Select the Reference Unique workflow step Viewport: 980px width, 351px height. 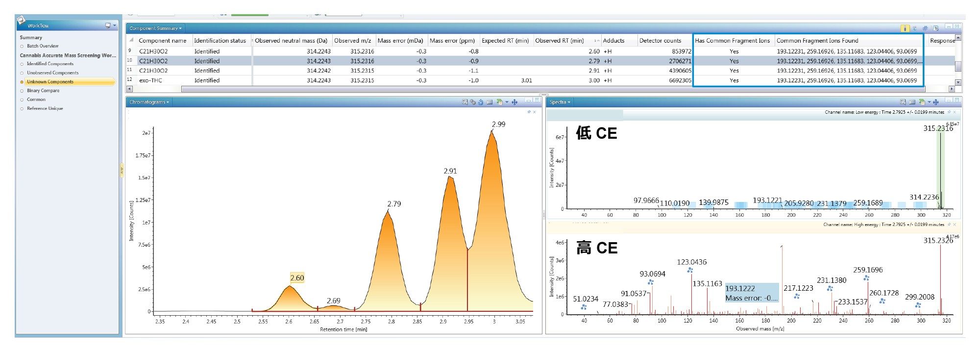[x=45, y=108]
